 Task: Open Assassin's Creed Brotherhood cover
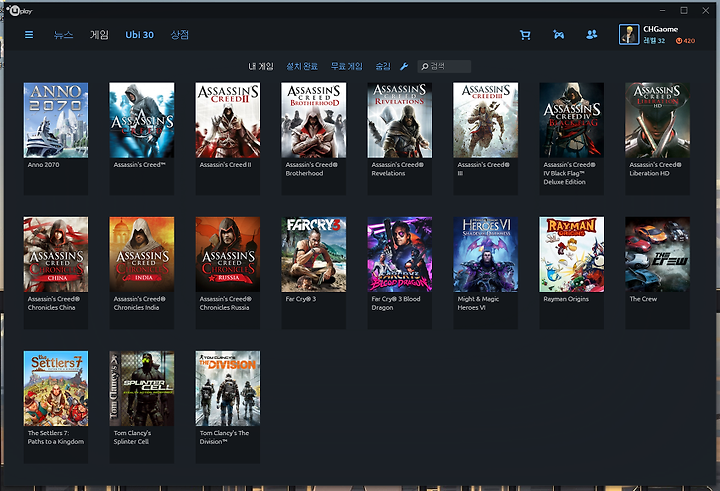314,120
